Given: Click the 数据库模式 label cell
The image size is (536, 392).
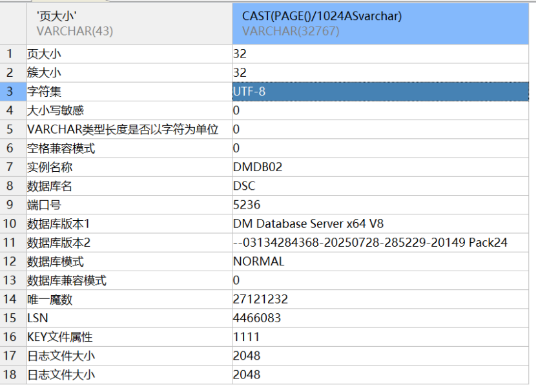Looking at the screenshot, I should point(130,262).
